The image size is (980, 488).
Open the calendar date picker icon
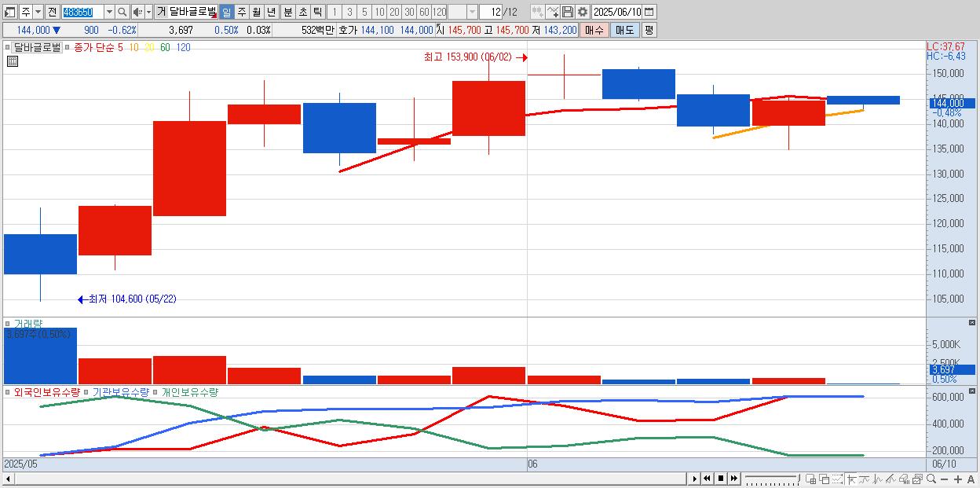649,12
